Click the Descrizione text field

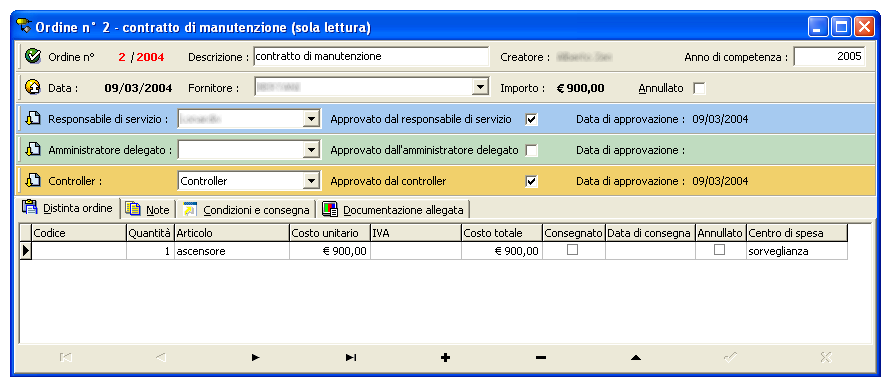coord(370,56)
